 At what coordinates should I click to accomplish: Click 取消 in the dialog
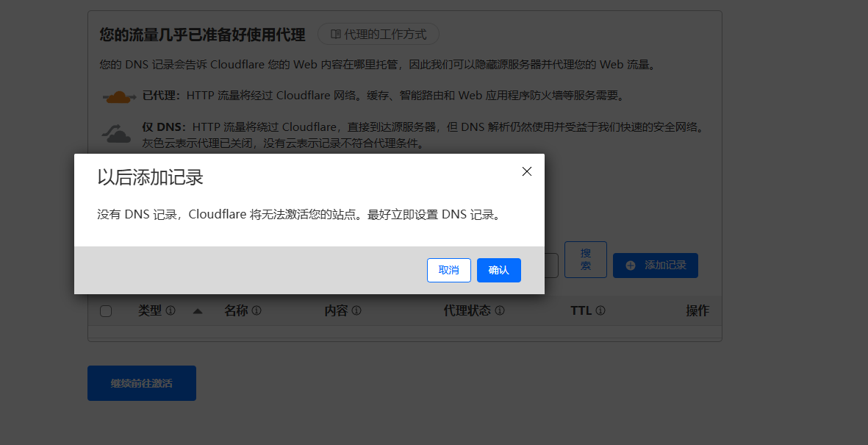[449, 271]
